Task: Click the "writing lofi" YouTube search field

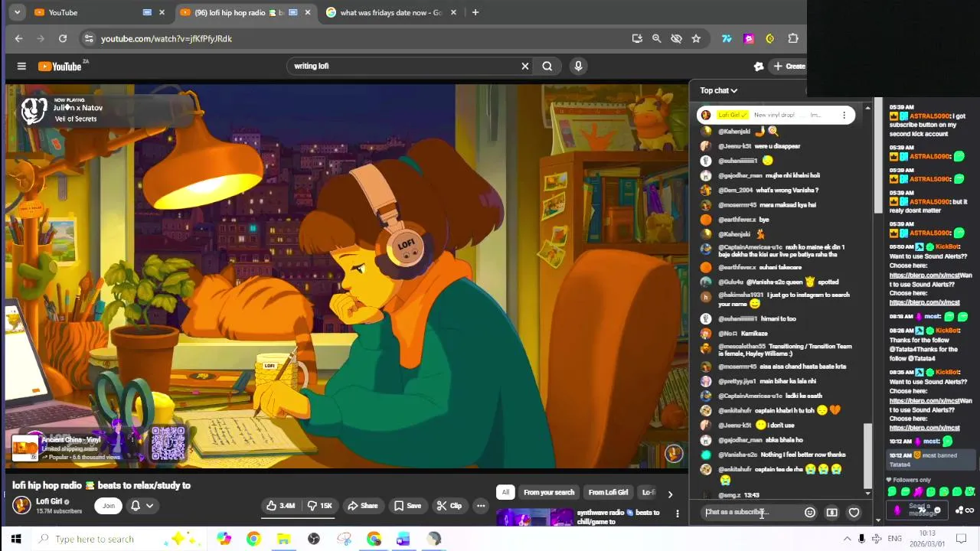Action: click(x=402, y=66)
